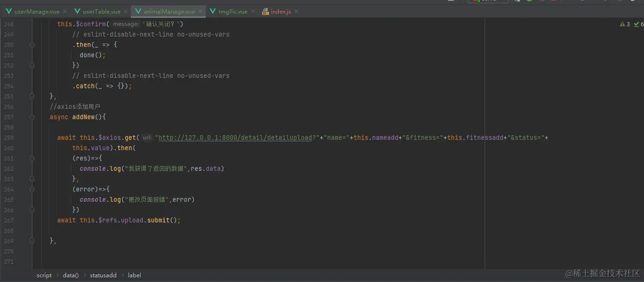The width and height of the screenshot is (644, 282).
Task: Toggle the fold marker on line 263
Action: (32, 179)
